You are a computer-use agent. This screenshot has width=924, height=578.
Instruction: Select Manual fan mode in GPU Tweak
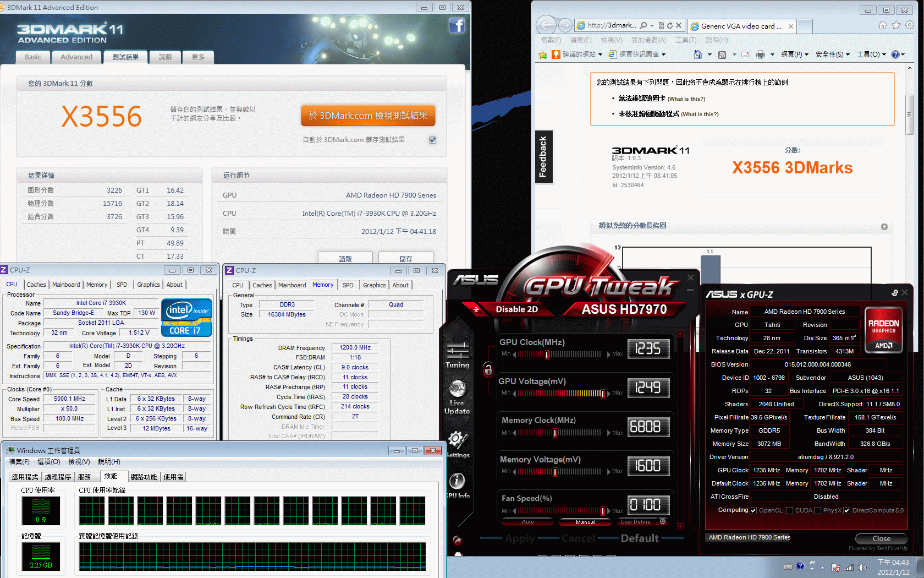(586, 522)
